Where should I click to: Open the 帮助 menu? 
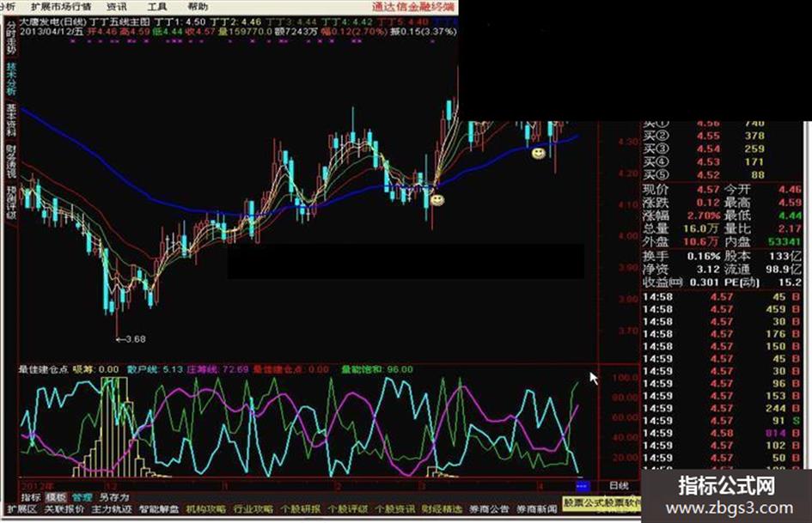tap(198, 7)
